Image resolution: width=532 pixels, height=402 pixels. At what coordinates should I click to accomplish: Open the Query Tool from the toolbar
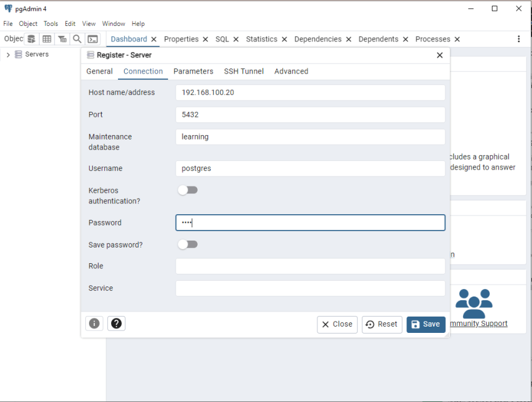(x=31, y=38)
